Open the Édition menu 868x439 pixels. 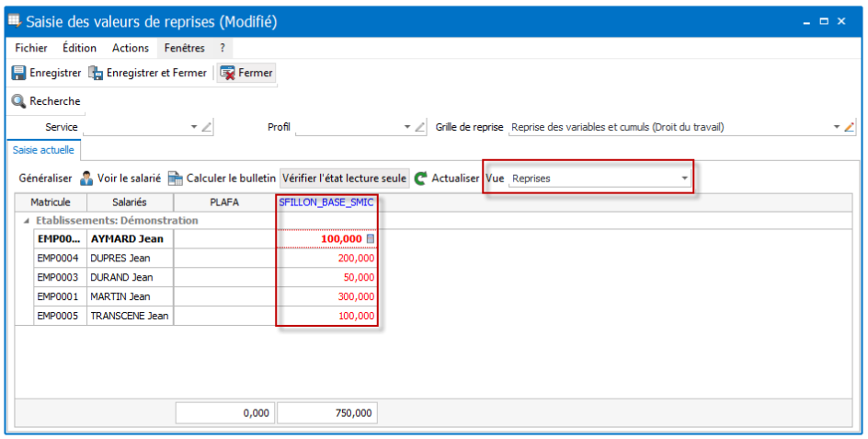coord(80,48)
